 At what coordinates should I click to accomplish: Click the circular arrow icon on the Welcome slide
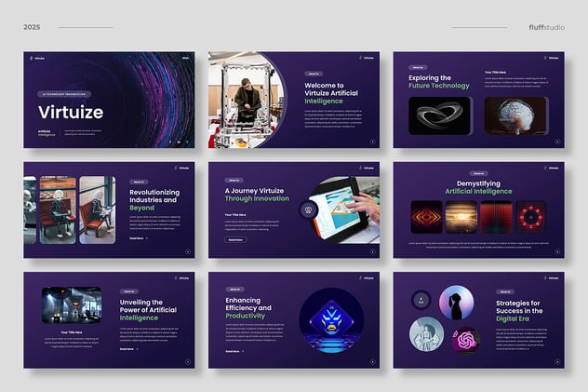tap(373, 142)
